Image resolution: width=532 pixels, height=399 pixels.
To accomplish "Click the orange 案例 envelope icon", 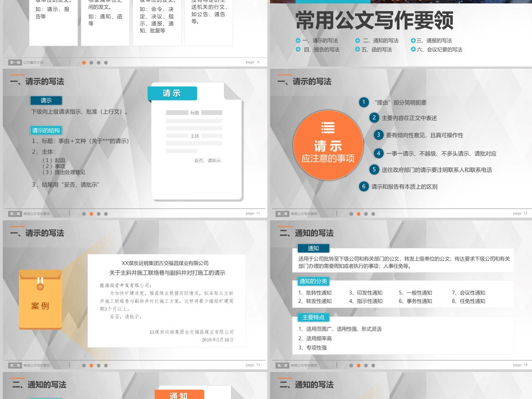I will [x=40, y=299].
